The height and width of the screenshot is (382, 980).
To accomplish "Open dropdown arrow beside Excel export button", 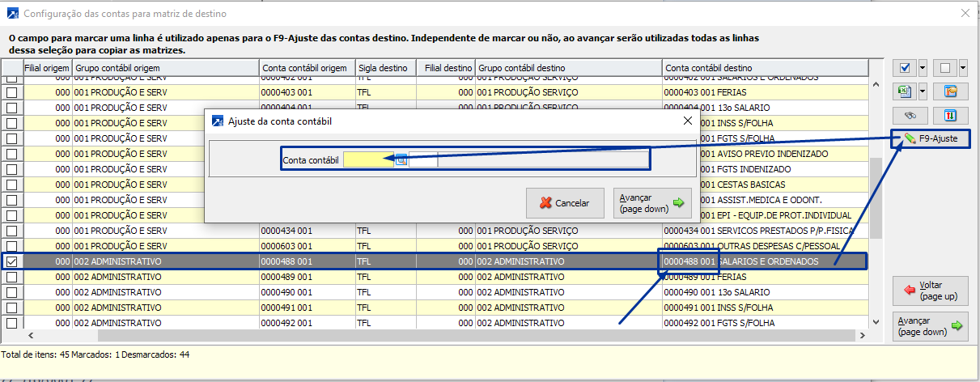I will click(x=923, y=91).
